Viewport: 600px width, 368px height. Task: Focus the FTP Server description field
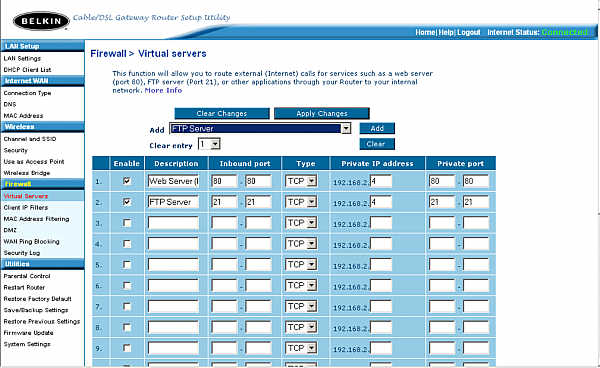[173, 202]
